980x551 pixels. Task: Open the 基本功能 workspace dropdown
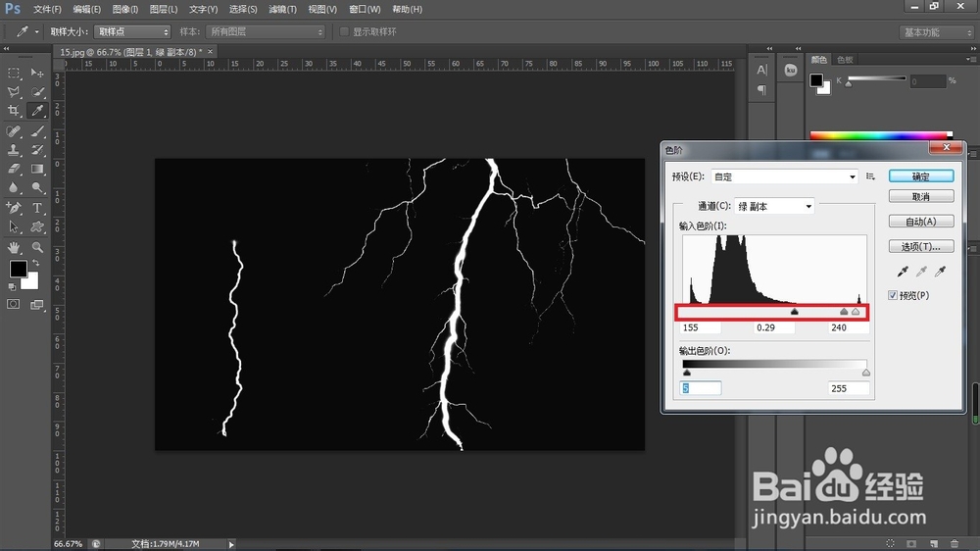coord(937,32)
